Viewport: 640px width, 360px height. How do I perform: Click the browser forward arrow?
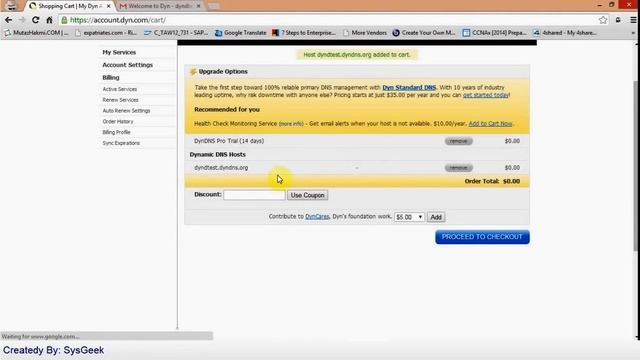pyautogui.click(x=22, y=20)
